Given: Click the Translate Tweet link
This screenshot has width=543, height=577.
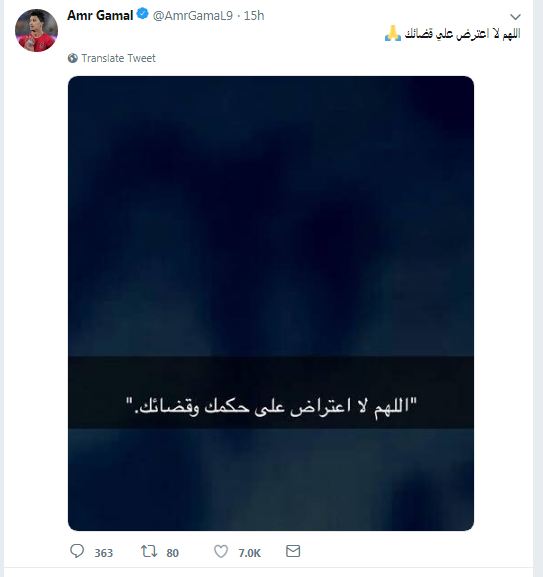Looking at the screenshot, I should point(118,58).
